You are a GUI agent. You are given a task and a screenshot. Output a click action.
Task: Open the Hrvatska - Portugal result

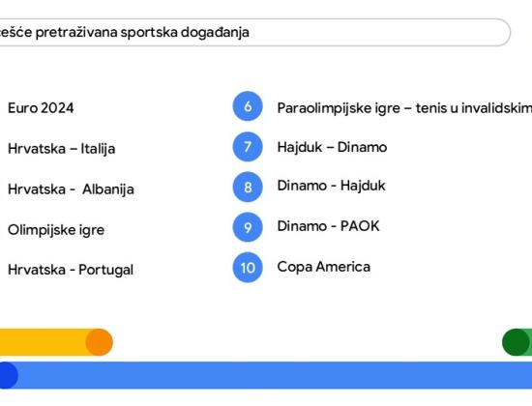pyautogui.click(x=71, y=270)
